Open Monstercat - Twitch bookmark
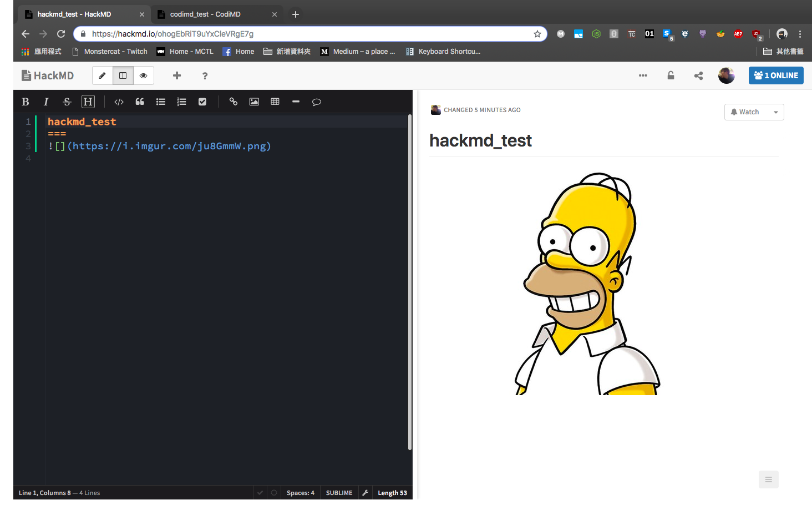 tap(110, 52)
